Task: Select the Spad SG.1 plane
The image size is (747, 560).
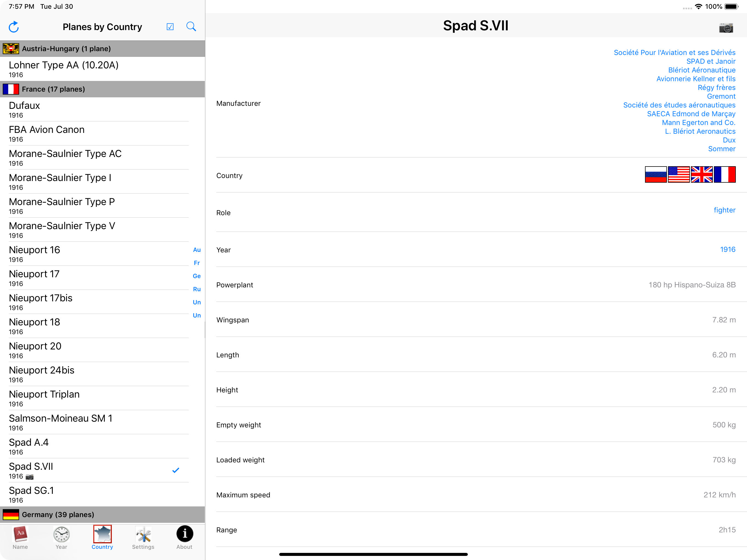Action: coord(102,494)
